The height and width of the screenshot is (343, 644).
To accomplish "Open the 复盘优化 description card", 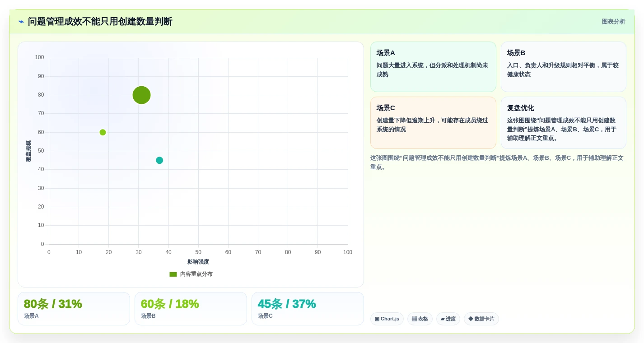I will (x=564, y=123).
